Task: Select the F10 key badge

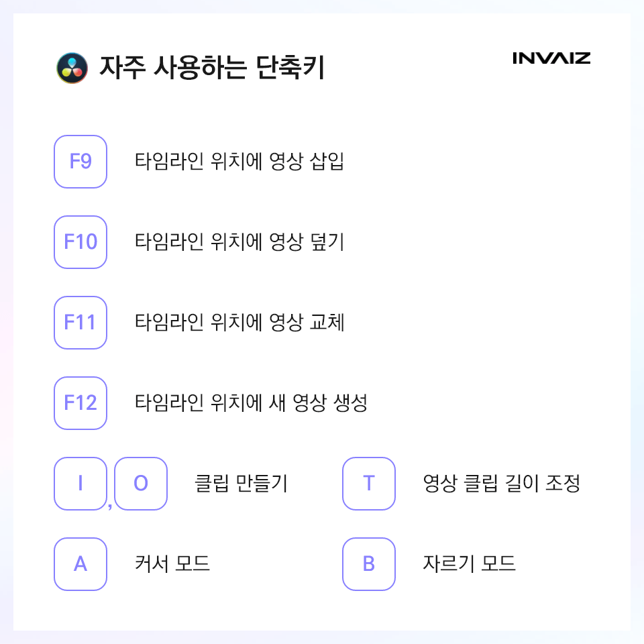Action: click(80, 242)
